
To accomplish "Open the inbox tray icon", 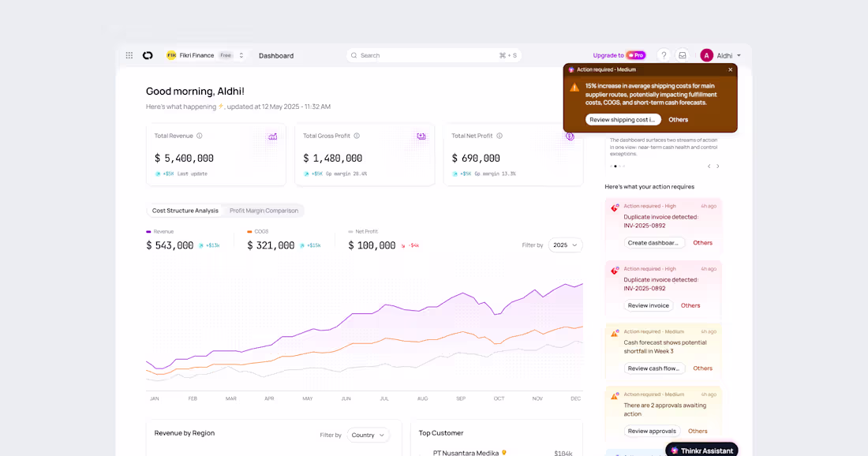I will (x=683, y=55).
